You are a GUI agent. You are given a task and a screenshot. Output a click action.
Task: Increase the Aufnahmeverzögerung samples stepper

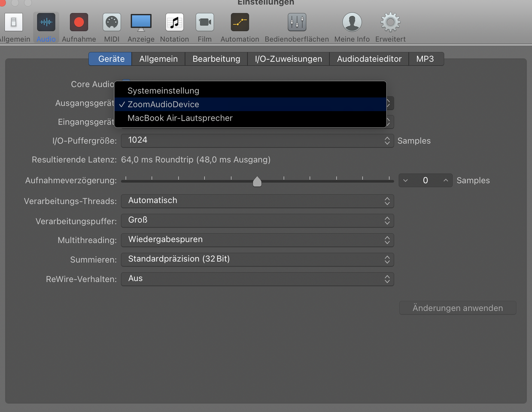pos(446,181)
